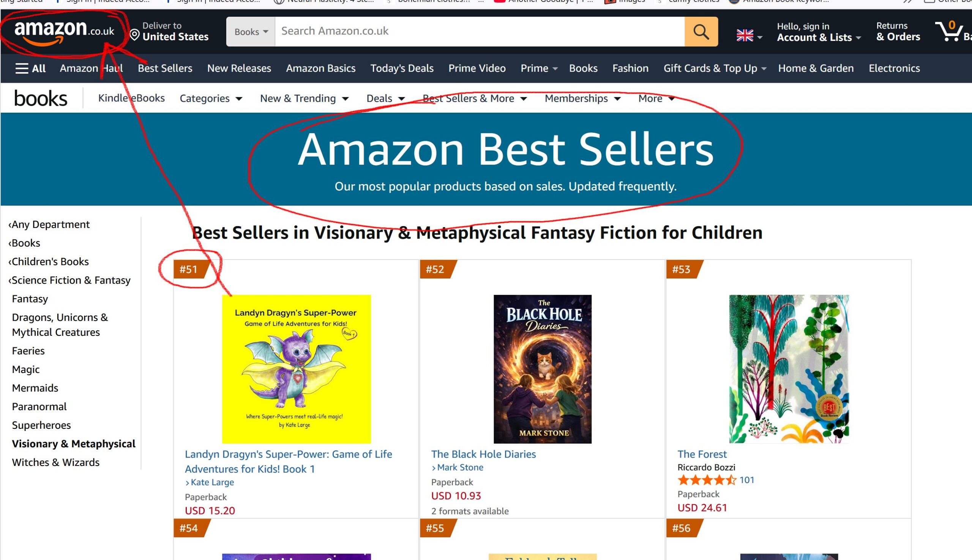Open the All hamburger menu

(30, 68)
